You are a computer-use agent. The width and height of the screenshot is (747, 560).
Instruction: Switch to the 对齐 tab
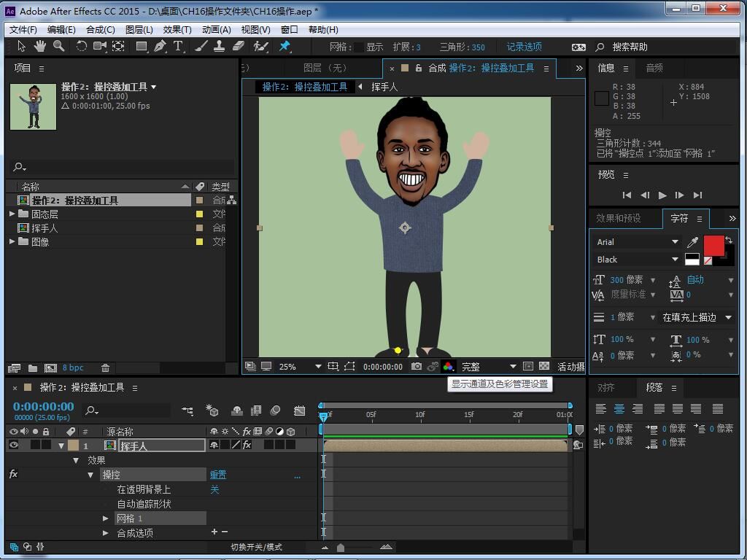pos(606,388)
